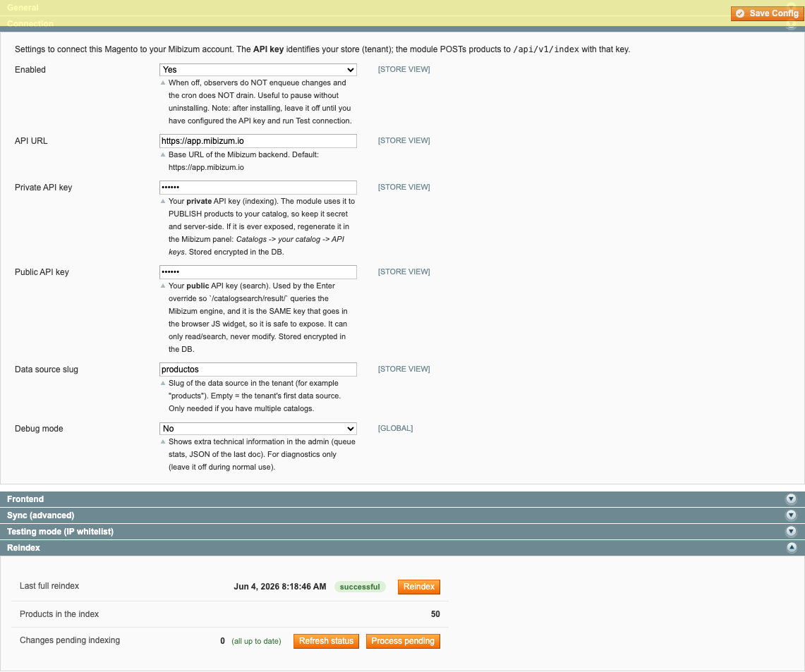Click the Public API key label
Image resolution: width=805 pixels, height=672 pixels.
pos(42,272)
